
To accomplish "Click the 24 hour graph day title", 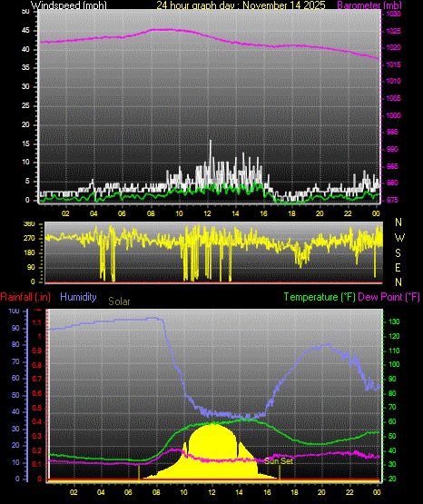I will pyautogui.click(x=241, y=5).
